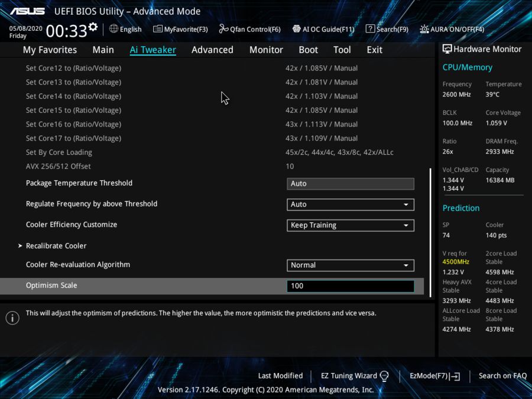The image size is (532, 399).
Task: Expand Recalibrate Cooler submenu
Action: point(56,246)
